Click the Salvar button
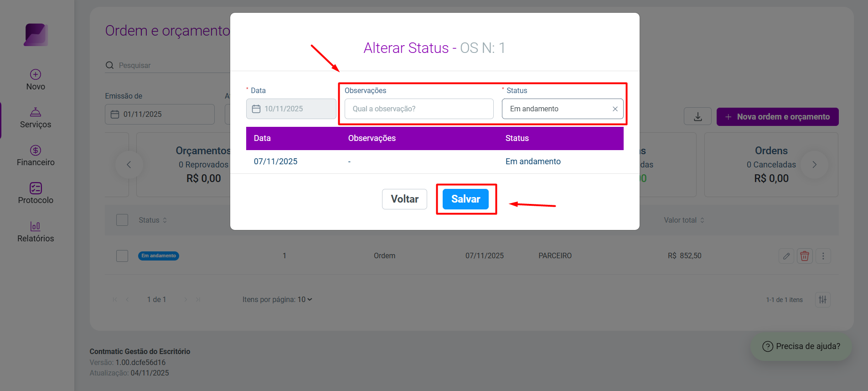 465,199
